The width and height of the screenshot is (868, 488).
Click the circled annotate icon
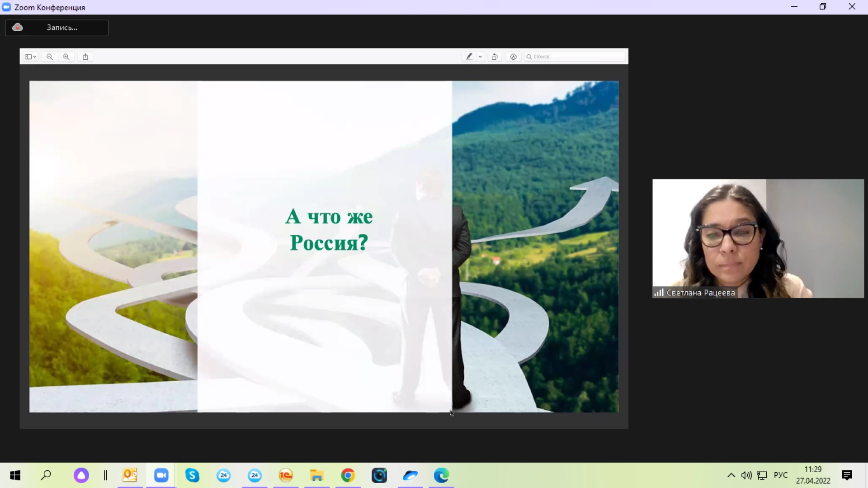(513, 57)
